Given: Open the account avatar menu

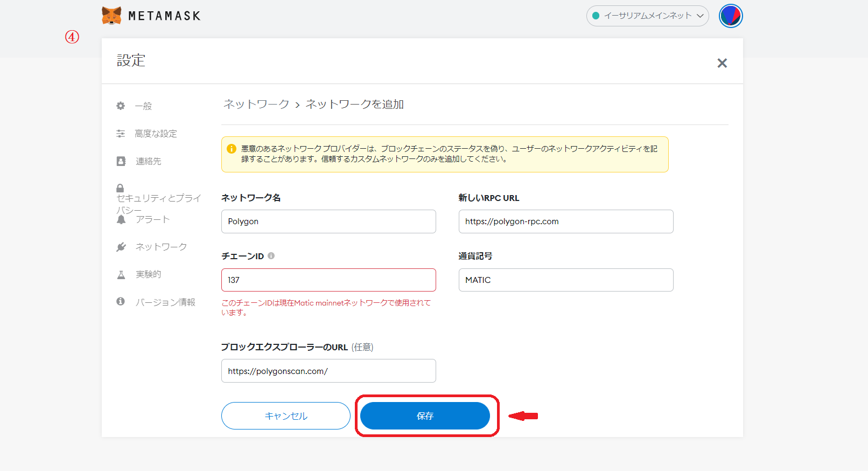Looking at the screenshot, I should (731, 16).
